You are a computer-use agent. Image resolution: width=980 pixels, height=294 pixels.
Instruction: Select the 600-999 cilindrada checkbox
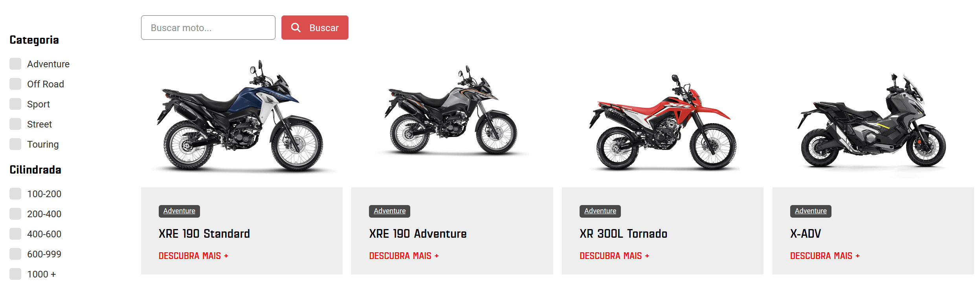(x=15, y=254)
